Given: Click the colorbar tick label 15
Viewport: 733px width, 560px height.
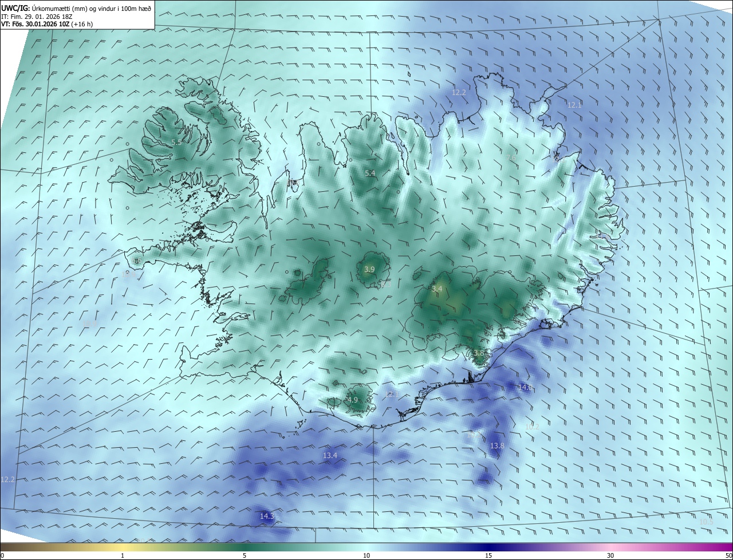Looking at the screenshot, I should click(x=488, y=555).
